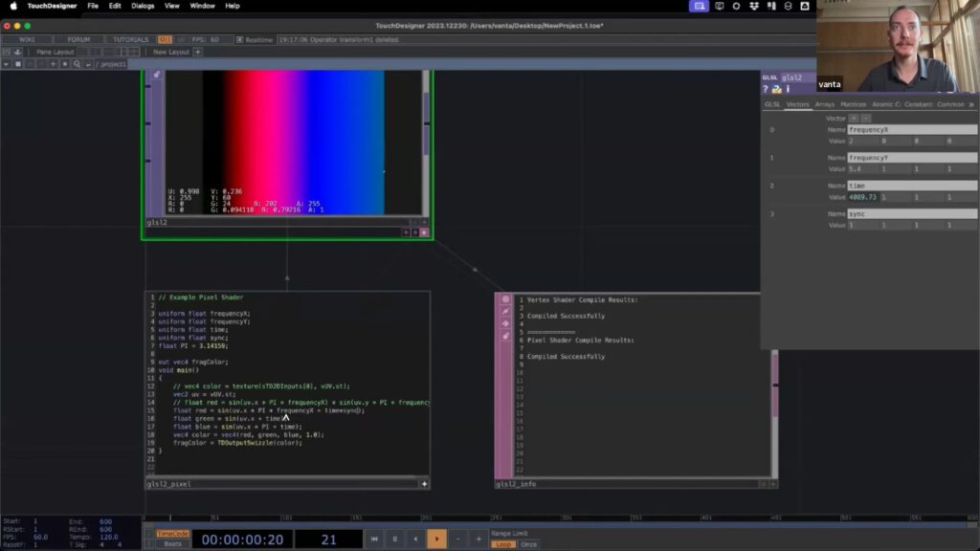
Task: Add a vector with the plus button
Action: 853,118
